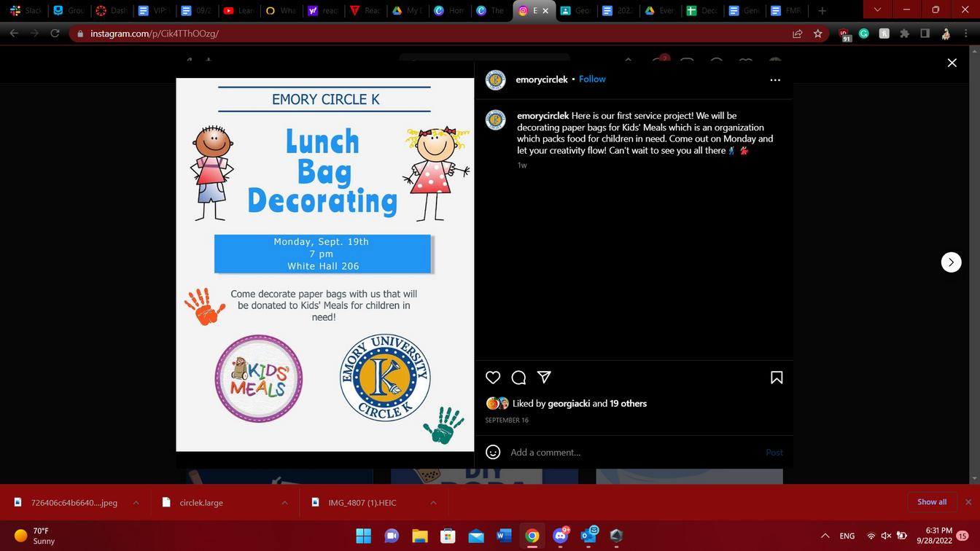Click the Post comment button
The height and width of the screenshot is (551, 980).
pos(774,453)
